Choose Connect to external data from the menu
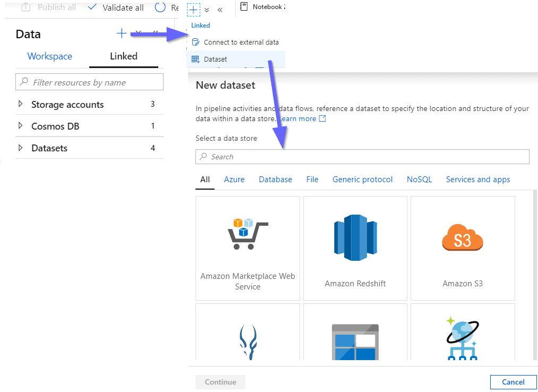Image resolution: width=538 pixels, height=392 pixels. pos(236,42)
